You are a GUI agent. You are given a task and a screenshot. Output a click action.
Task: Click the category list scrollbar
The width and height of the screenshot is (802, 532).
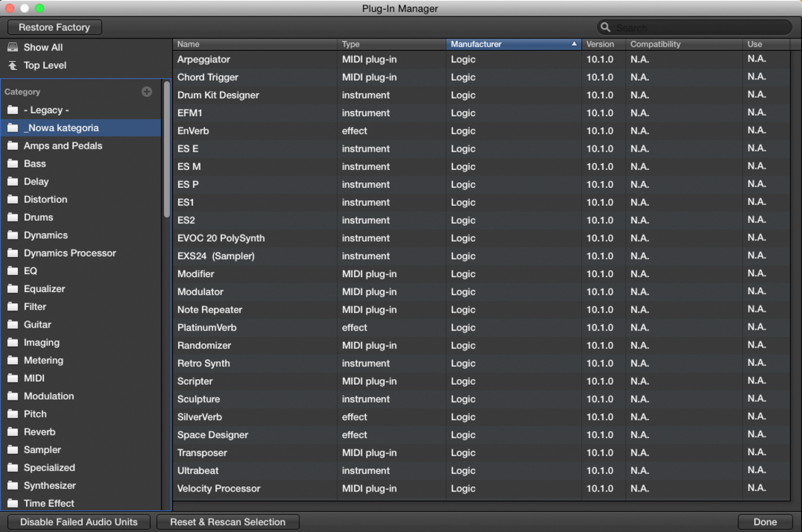pos(167,149)
